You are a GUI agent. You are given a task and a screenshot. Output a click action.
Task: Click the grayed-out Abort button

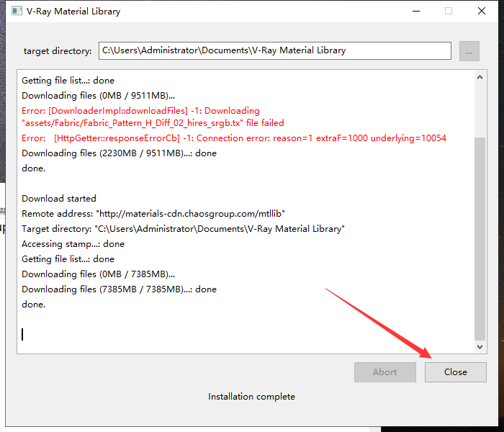384,372
